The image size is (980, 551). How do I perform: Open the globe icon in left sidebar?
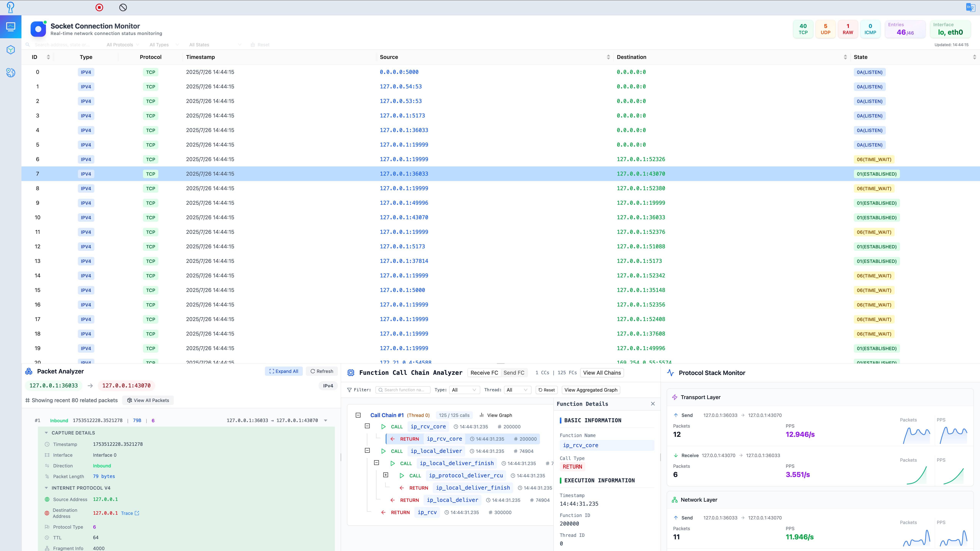point(11,73)
